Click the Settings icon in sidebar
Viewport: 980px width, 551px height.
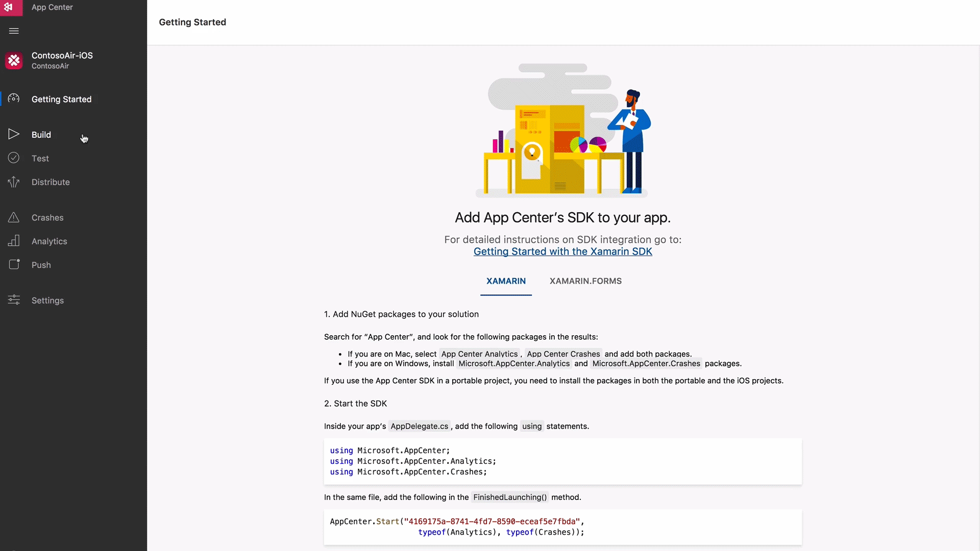click(x=13, y=299)
